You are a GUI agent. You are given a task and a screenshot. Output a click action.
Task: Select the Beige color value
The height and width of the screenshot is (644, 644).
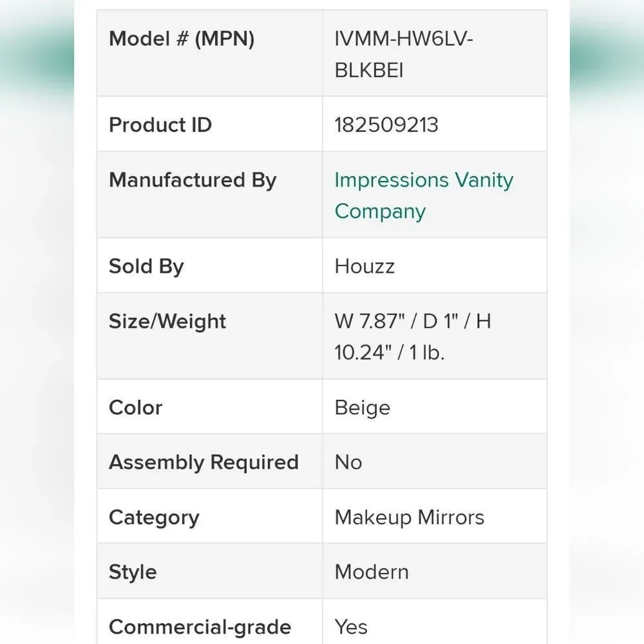click(362, 408)
